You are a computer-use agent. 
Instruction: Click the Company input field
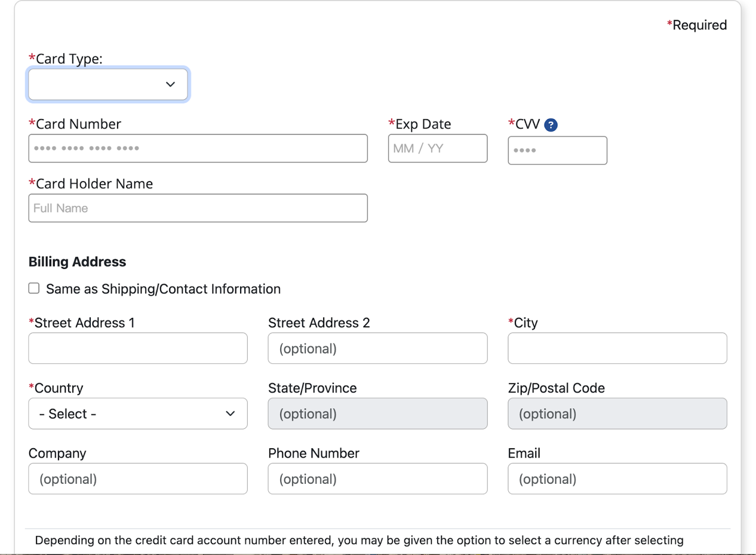tap(138, 479)
